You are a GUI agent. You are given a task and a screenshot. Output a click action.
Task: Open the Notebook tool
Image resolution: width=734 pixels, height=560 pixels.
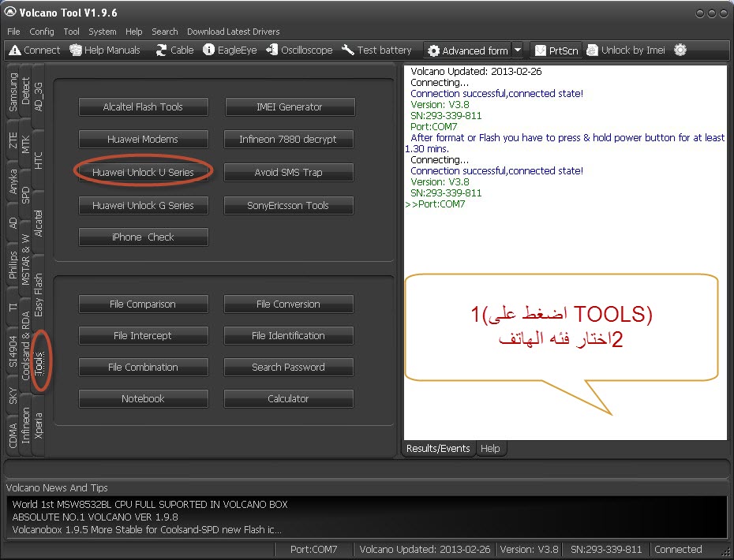143,398
